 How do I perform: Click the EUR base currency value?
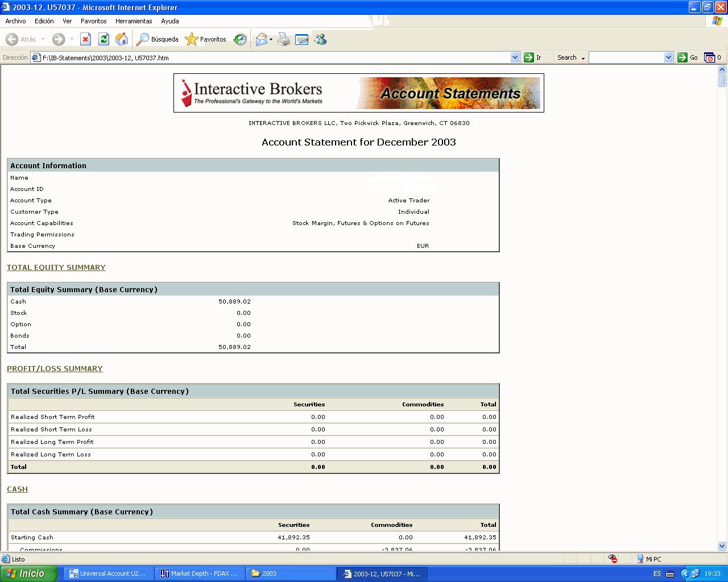coord(423,246)
